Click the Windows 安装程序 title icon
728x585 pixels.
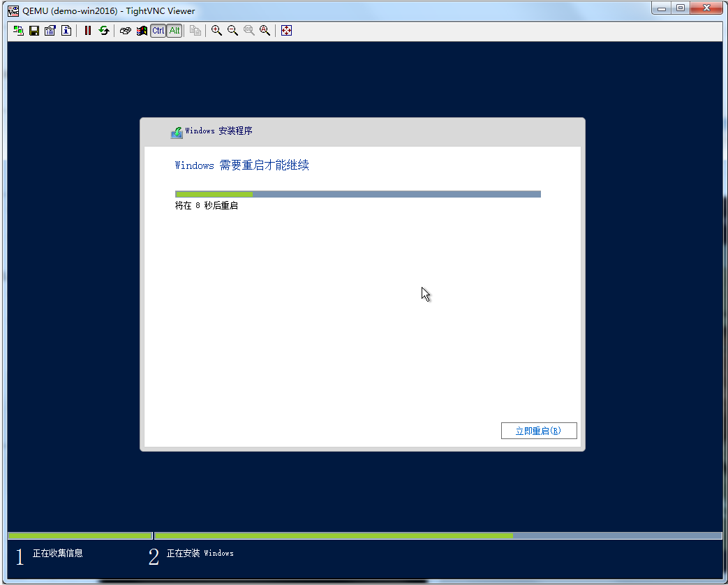pos(177,133)
